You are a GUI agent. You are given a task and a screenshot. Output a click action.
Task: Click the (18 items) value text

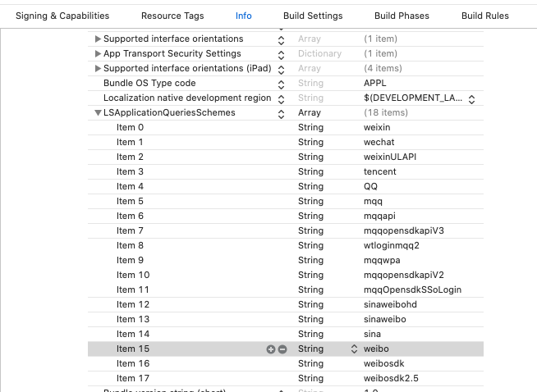point(386,112)
